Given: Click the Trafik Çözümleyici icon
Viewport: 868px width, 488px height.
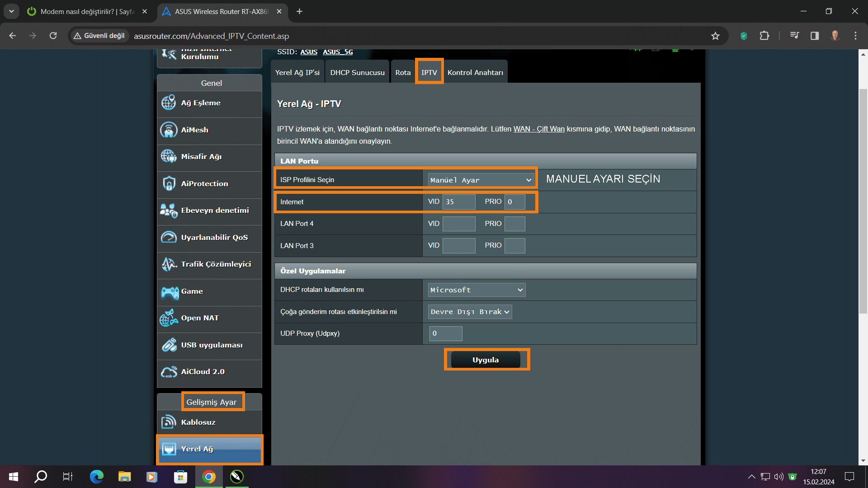Looking at the screenshot, I should (x=169, y=264).
